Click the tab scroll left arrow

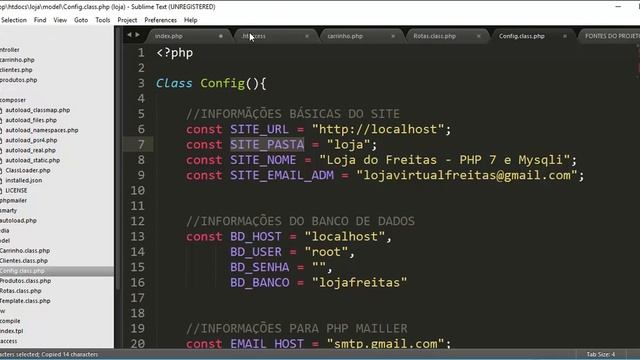click(129, 35)
